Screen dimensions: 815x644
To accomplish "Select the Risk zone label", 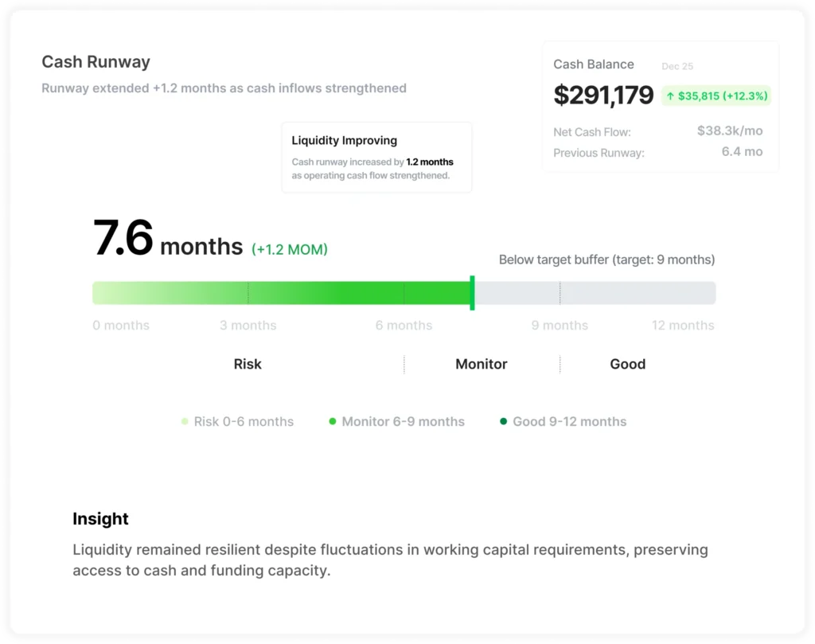I will point(248,364).
